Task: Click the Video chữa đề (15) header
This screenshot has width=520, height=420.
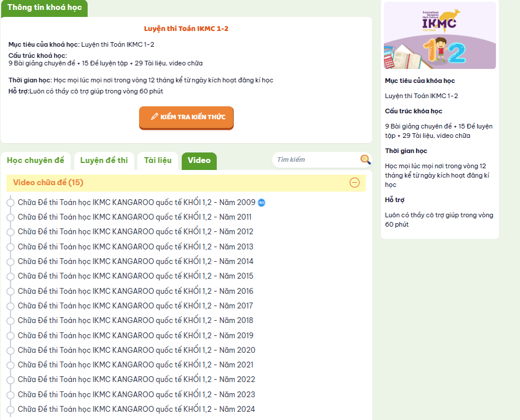Action: point(186,183)
